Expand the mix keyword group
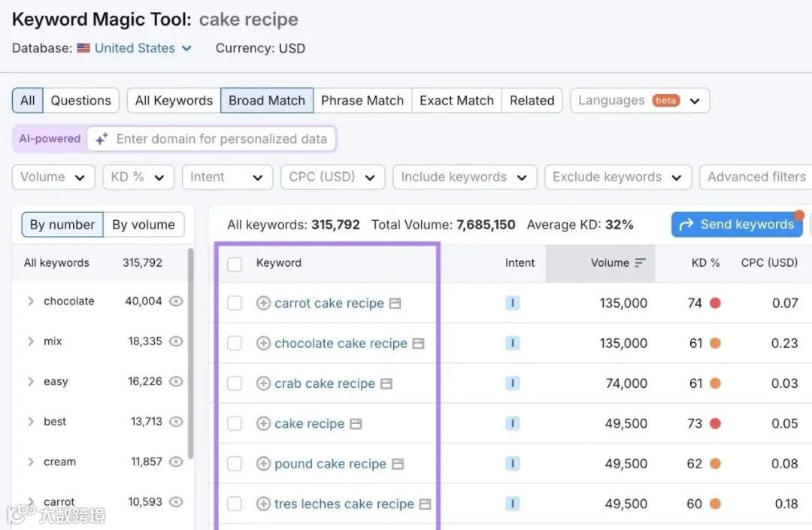This screenshot has width=812, height=530. pos(31,341)
